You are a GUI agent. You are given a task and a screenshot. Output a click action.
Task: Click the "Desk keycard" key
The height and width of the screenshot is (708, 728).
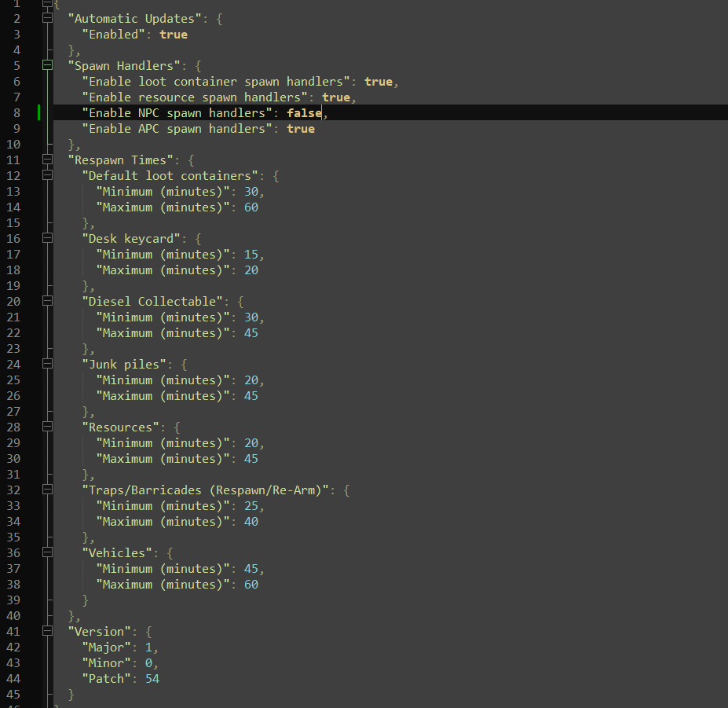131,238
